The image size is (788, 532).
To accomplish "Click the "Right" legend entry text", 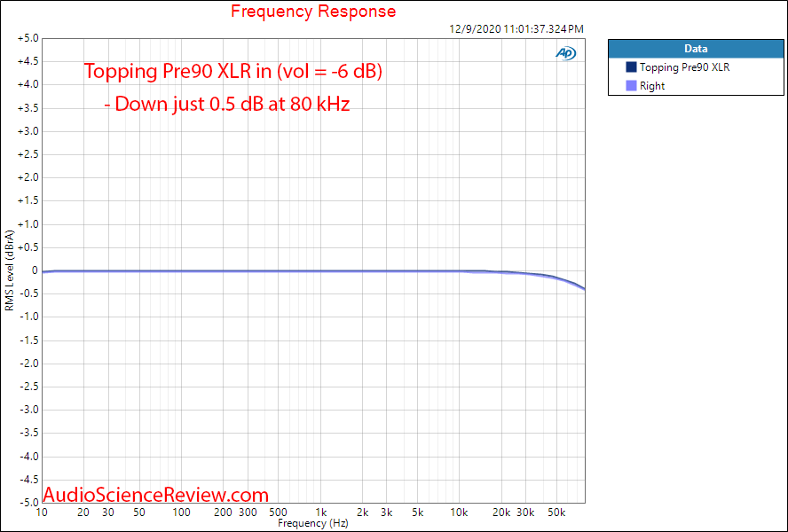I will click(652, 86).
